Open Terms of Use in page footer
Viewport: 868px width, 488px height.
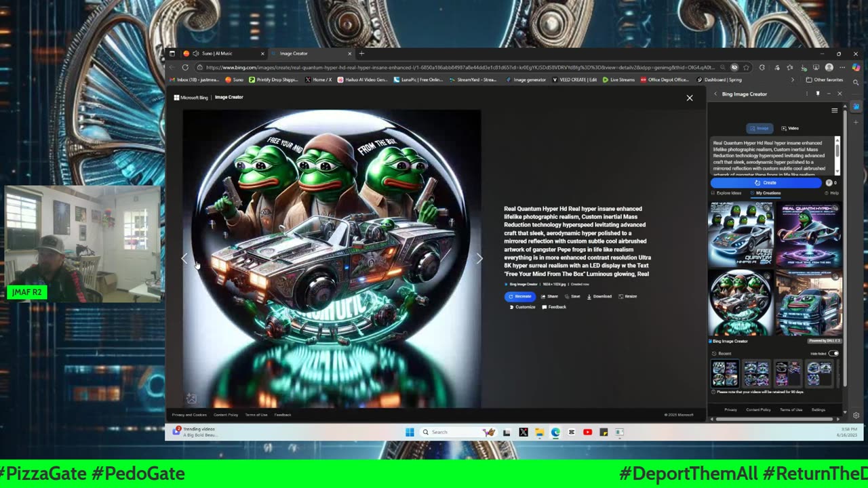256,415
